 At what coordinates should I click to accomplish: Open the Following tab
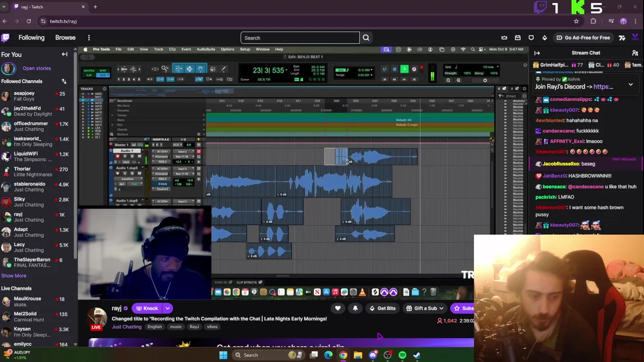(x=31, y=38)
